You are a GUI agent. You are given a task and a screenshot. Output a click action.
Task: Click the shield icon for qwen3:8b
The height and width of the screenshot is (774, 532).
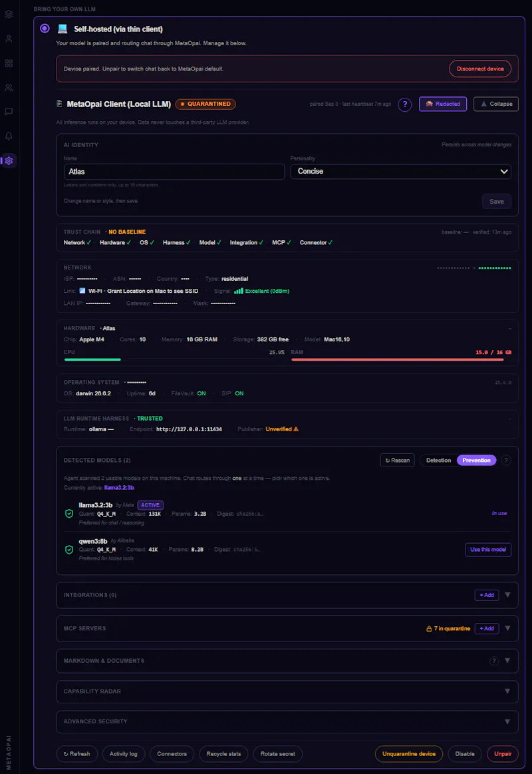pyautogui.click(x=70, y=550)
